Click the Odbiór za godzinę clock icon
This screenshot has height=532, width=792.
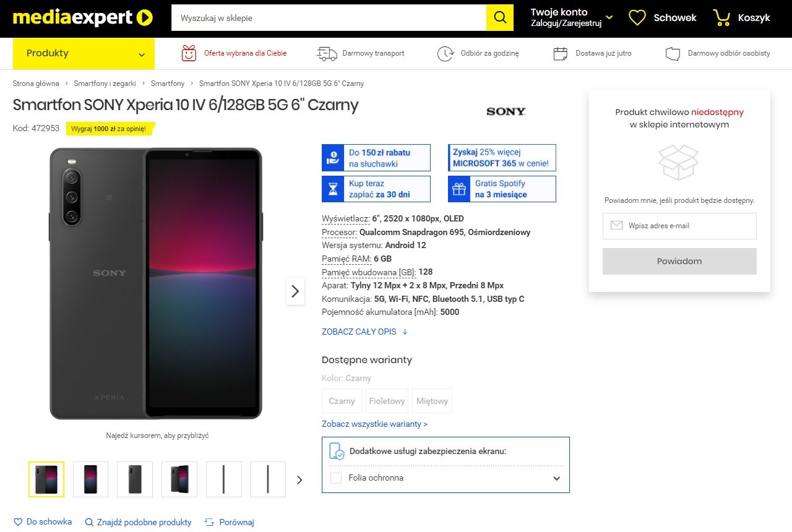tap(445, 53)
